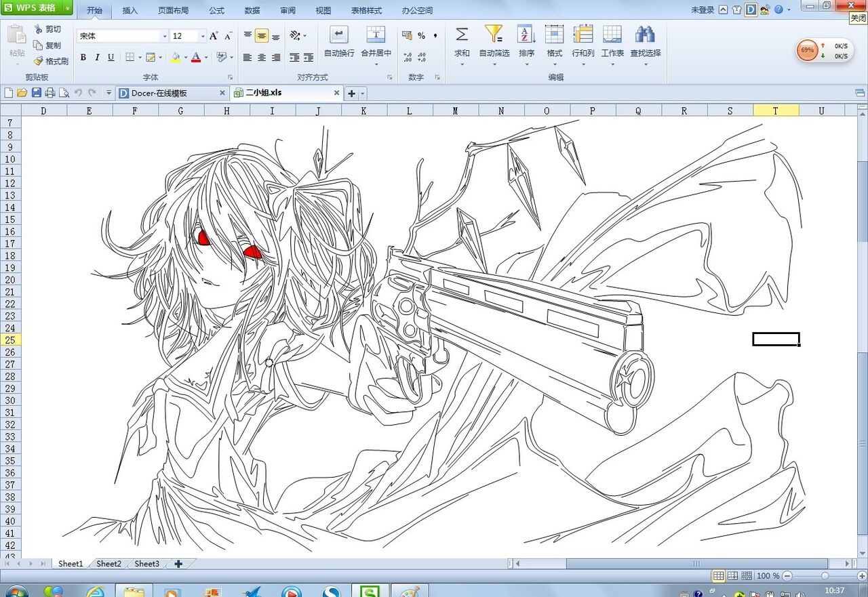The width and height of the screenshot is (868, 597).
Task: Toggle italic formatting
Action: [97, 58]
